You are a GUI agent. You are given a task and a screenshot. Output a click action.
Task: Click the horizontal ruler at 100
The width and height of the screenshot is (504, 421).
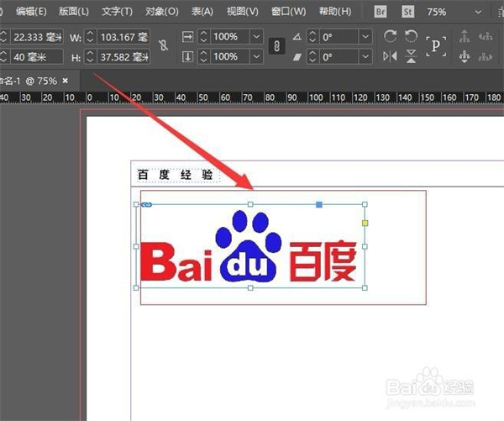(x=316, y=97)
